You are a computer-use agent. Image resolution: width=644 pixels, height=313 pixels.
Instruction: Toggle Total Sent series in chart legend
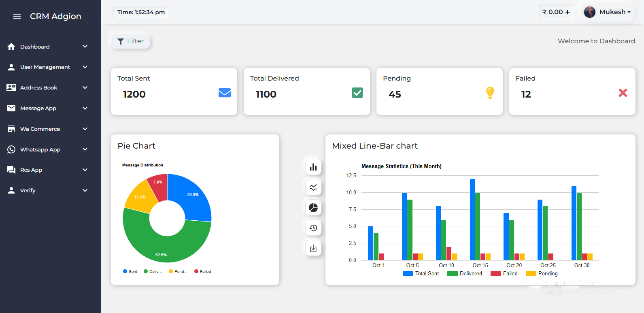[x=421, y=274]
